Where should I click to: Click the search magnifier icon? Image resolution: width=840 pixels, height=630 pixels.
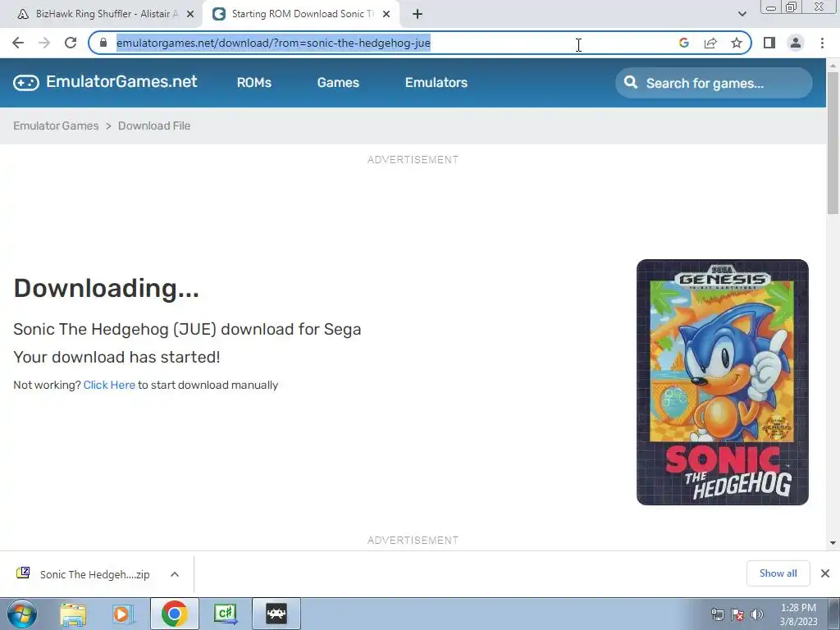[x=631, y=83]
